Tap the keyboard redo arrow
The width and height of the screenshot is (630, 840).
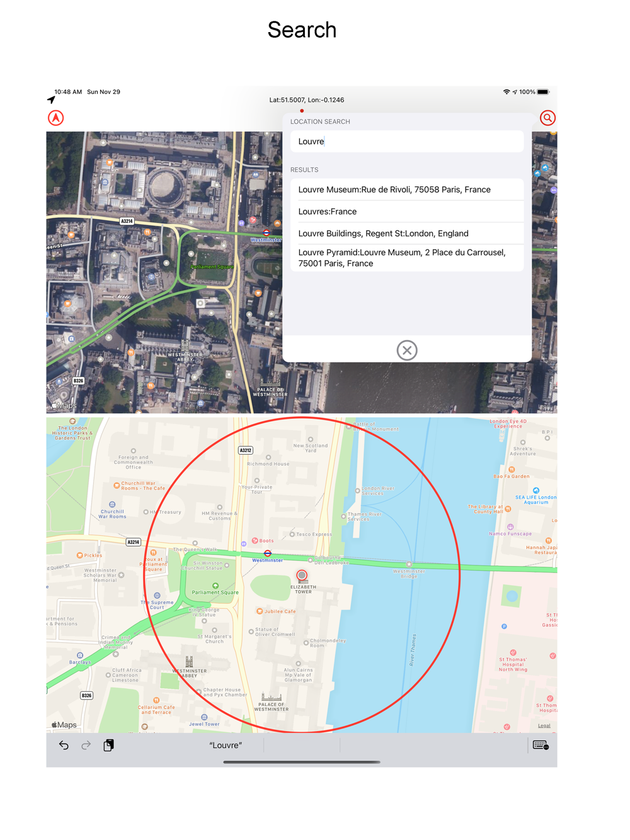click(x=86, y=746)
